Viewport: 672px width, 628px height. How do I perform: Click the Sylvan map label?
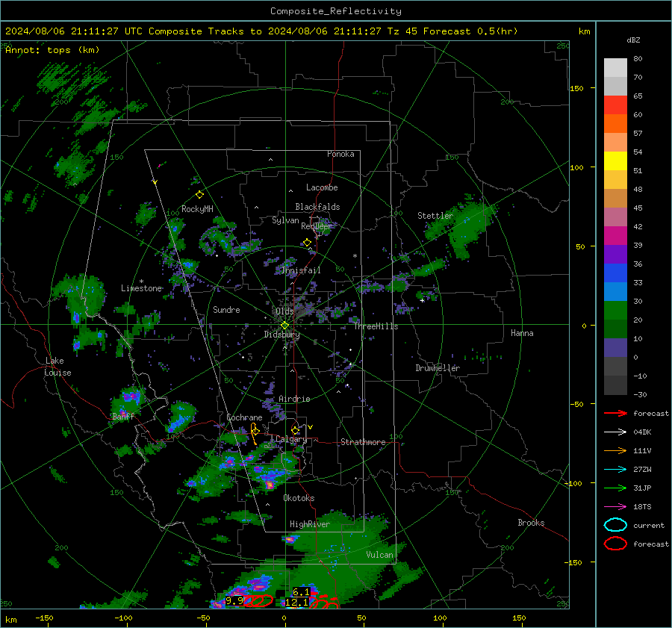click(285, 220)
